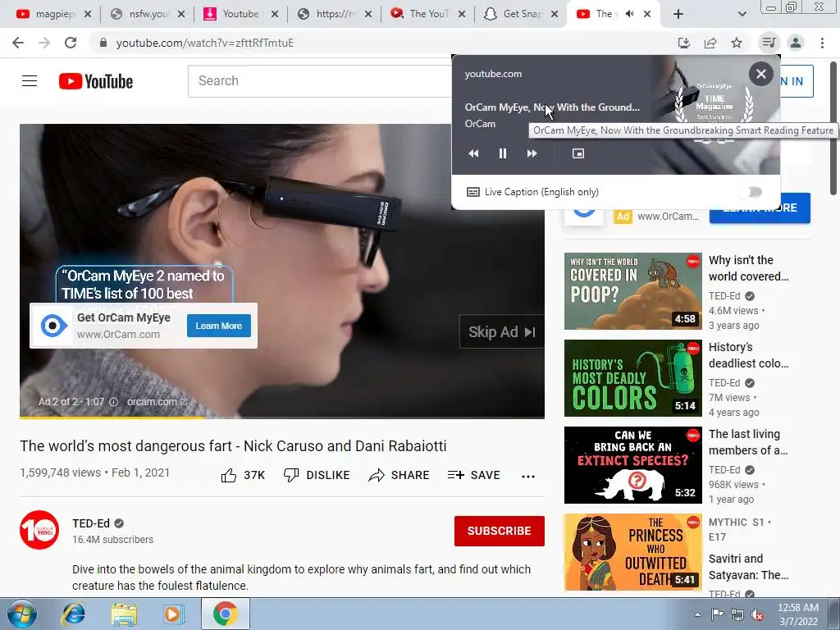Open more actions three-dot menu under video
This screenshot has width=840, height=630.
(528, 477)
